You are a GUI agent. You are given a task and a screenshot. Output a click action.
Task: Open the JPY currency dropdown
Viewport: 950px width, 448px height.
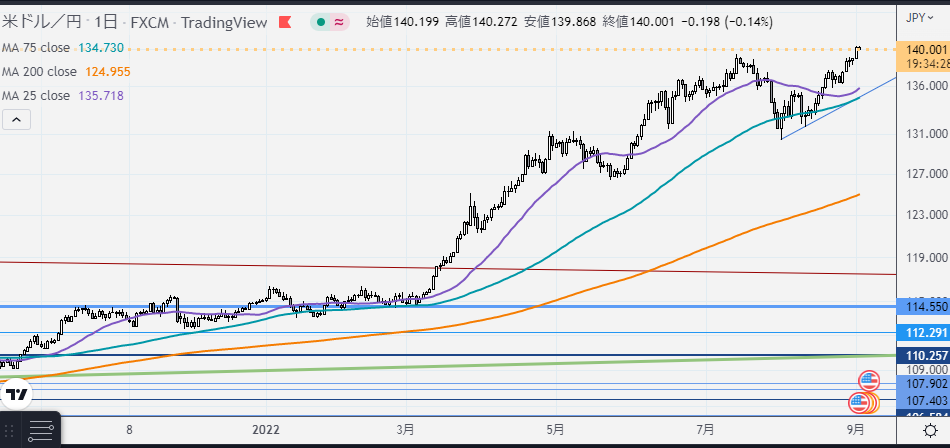pos(919,18)
